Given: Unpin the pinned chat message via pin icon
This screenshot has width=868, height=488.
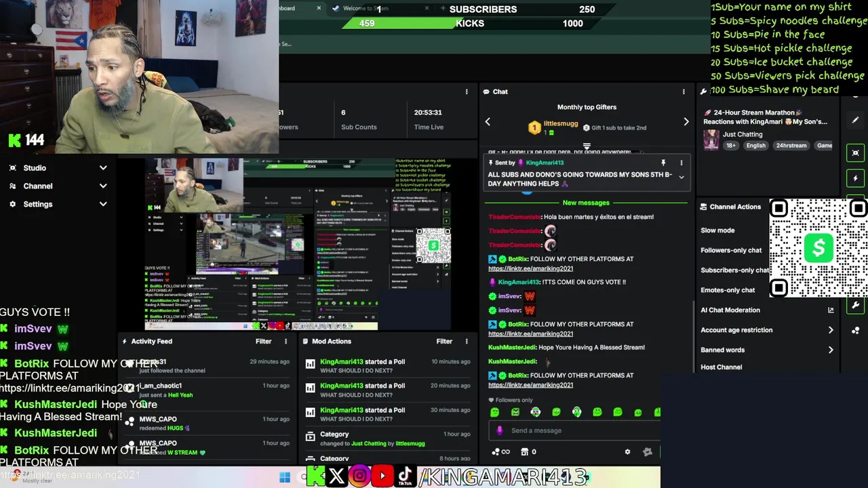Looking at the screenshot, I should 663,163.
